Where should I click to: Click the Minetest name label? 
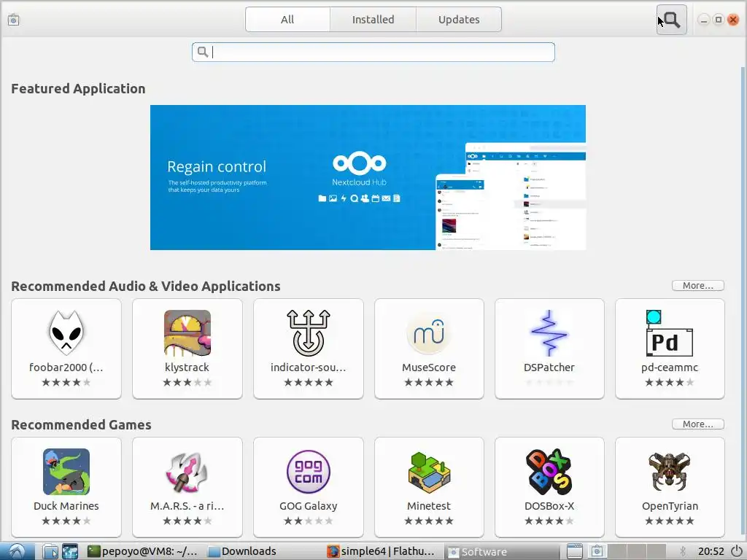tap(429, 506)
